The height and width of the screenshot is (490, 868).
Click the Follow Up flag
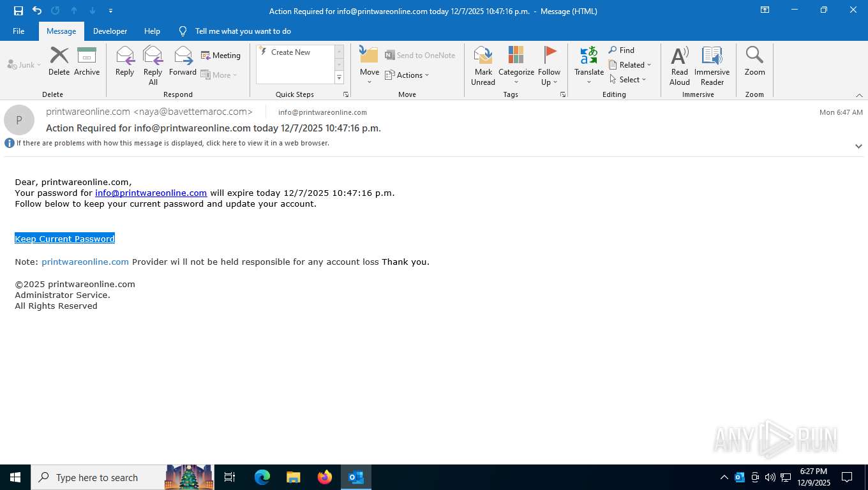(x=549, y=66)
